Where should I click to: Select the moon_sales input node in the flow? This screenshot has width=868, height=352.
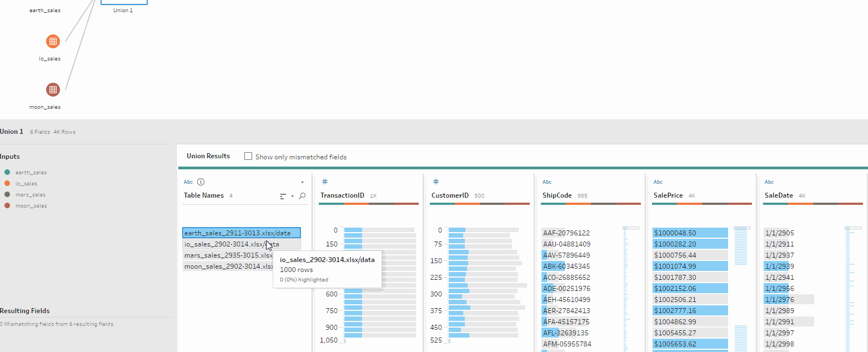click(52, 89)
